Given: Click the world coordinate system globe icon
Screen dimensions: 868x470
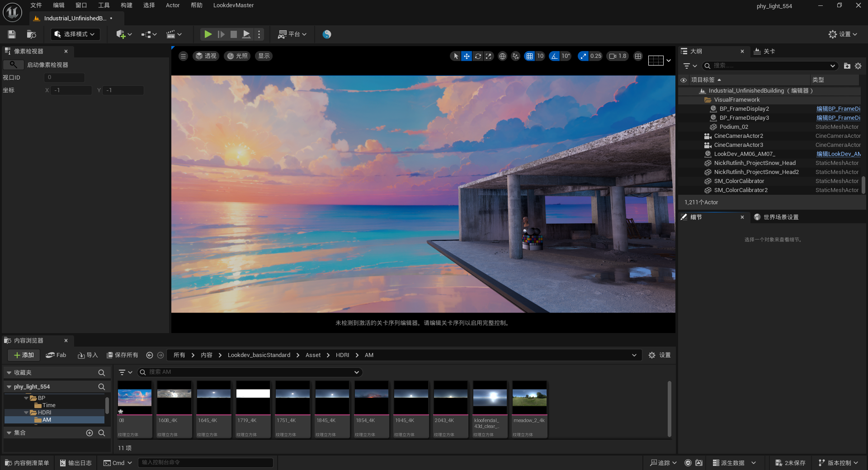Looking at the screenshot, I should [502, 56].
